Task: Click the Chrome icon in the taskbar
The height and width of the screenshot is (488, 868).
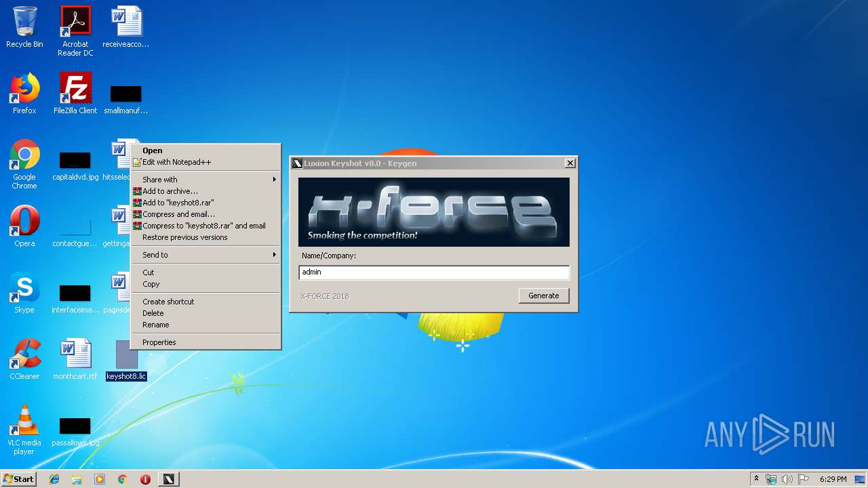Action: coord(123,479)
